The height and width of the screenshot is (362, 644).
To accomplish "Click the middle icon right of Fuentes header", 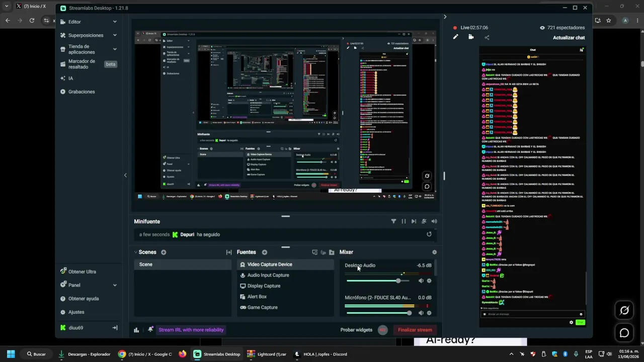I will [323, 252].
